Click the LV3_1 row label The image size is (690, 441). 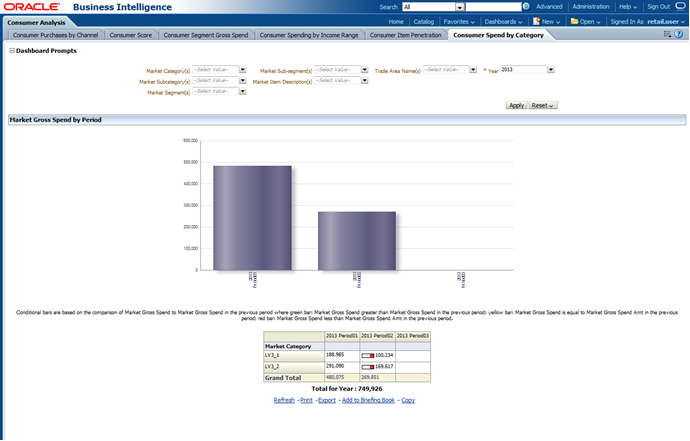coord(294,356)
